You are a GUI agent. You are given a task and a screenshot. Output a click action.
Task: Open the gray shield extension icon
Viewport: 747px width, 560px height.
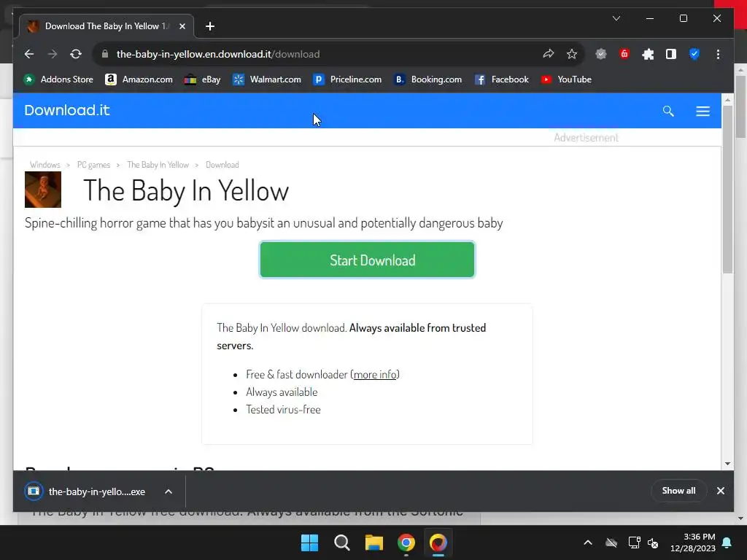(x=601, y=54)
